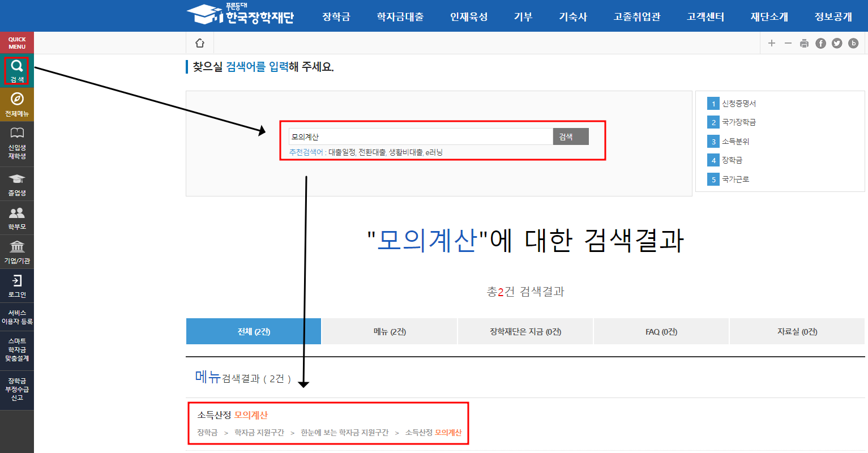Viewport: 868px width, 453px height.
Task: Select the 로그인 login icon
Action: point(16,286)
